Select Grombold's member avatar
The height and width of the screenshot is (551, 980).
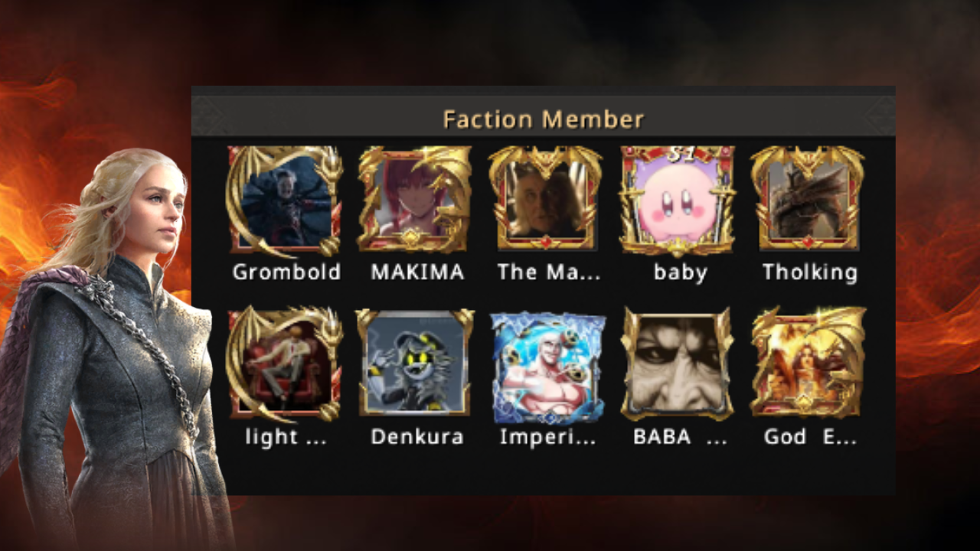(285, 201)
